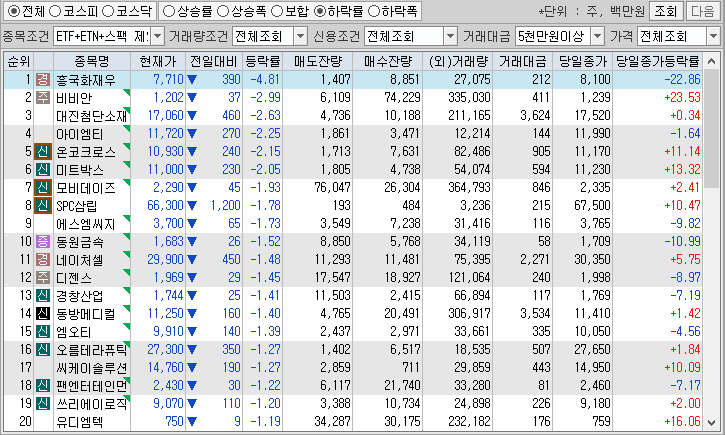Open the 종목조건 ETF+ETN+스팩 dropdown
Screen dimensions: 725x435
click(158, 36)
